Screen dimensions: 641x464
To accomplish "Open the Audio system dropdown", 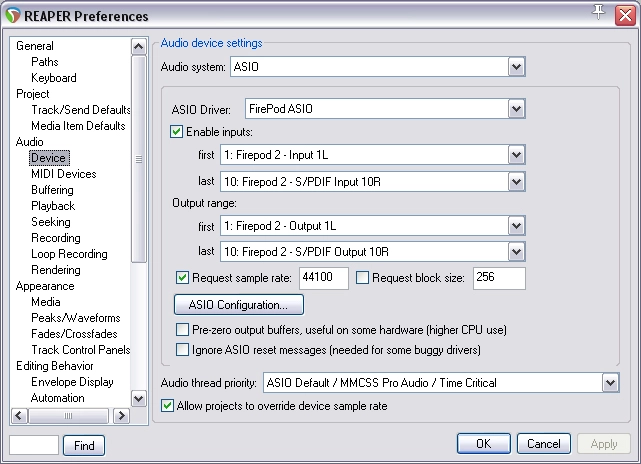I will point(516,67).
